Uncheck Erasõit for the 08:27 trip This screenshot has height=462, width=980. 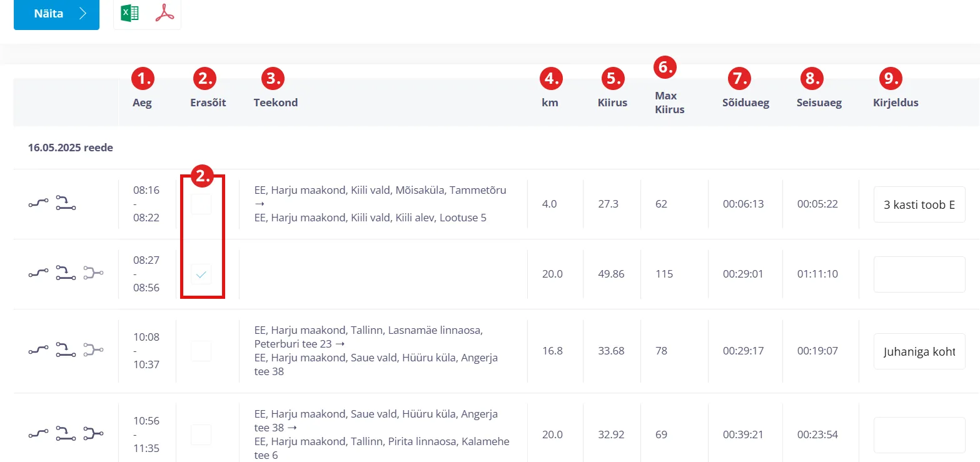[201, 274]
